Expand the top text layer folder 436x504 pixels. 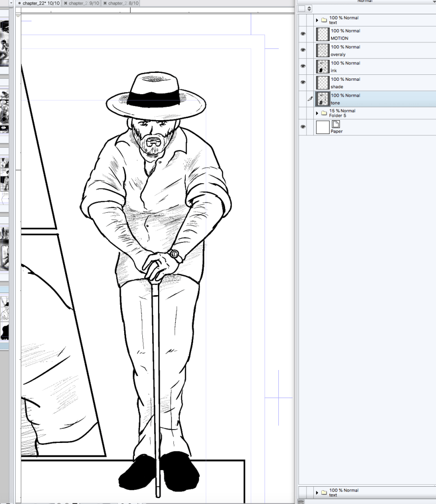[317, 20]
